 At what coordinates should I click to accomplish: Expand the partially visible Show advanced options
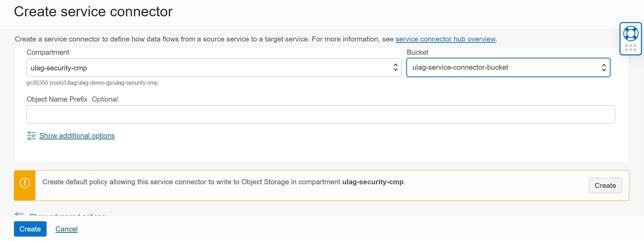tap(67, 214)
